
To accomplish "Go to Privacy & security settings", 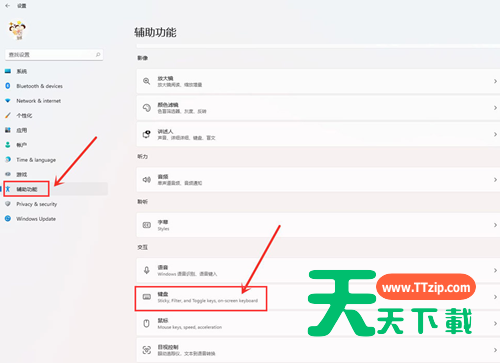I will tap(37, 204).
